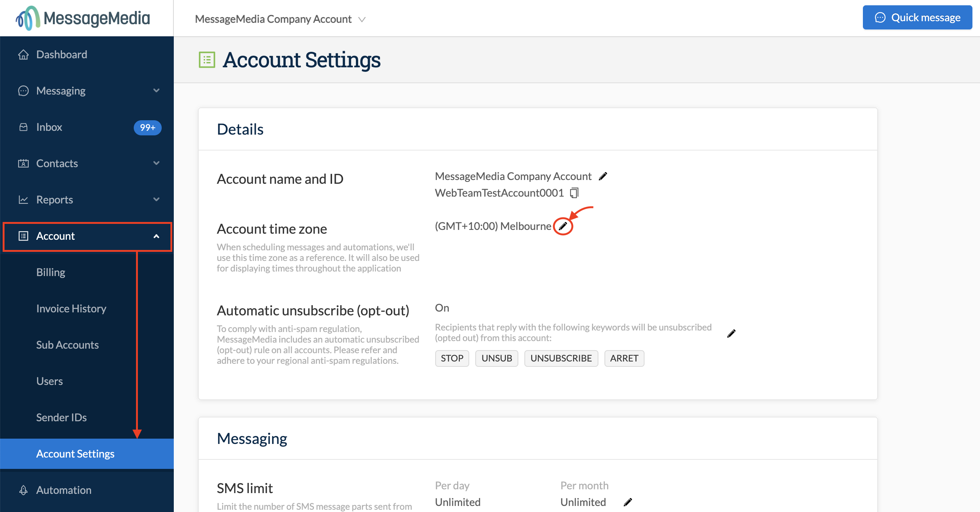Click the Contacts address book icon

[x=23, y=163]
